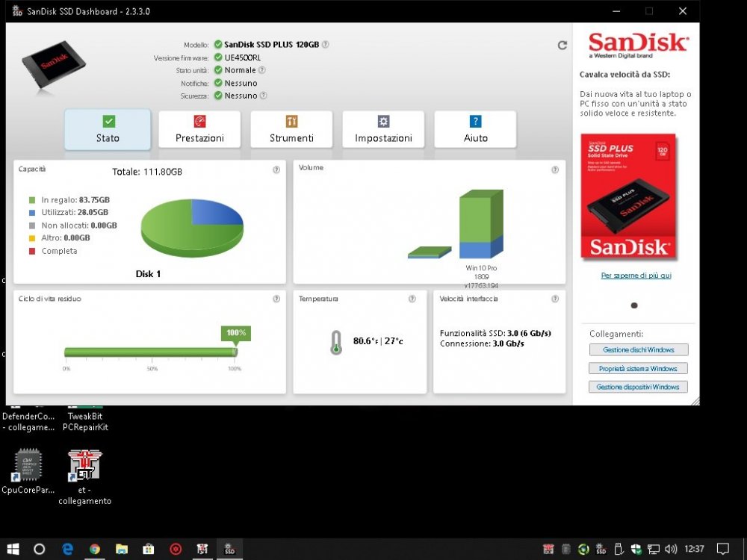Click 'Connessione: 3.0 Gb/s' text
This screenshot has width=747, height=560.
[x=482, y=343]
